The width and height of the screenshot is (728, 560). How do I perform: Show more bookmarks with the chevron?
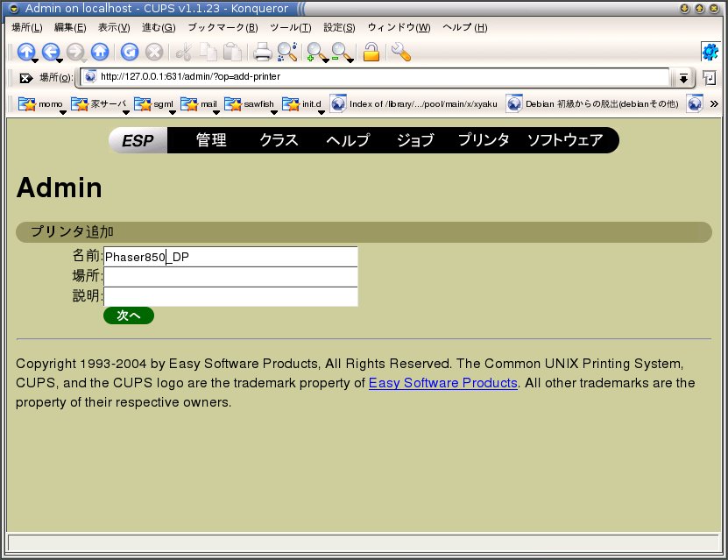pyautogui.click(x=714, y=104)
